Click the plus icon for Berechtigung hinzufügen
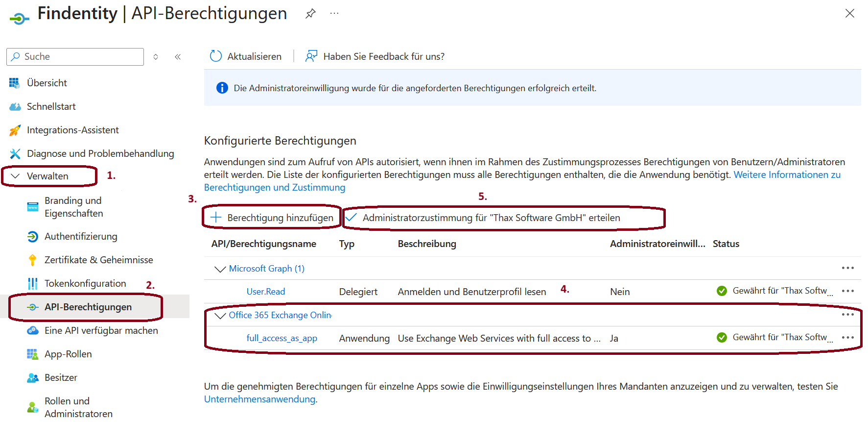The width and height of the screenshot is (868, 422). tap(216, 217)
